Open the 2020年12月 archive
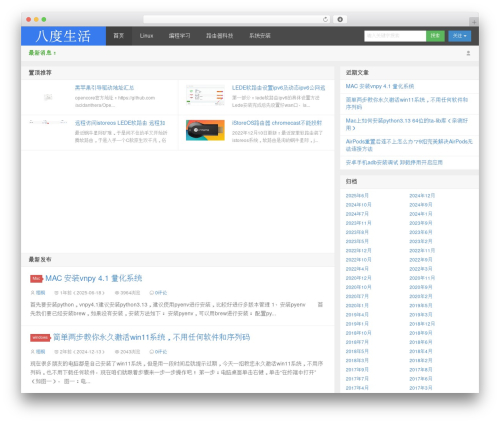The height and width of the screenshot is (423, 500). (358, 278)
